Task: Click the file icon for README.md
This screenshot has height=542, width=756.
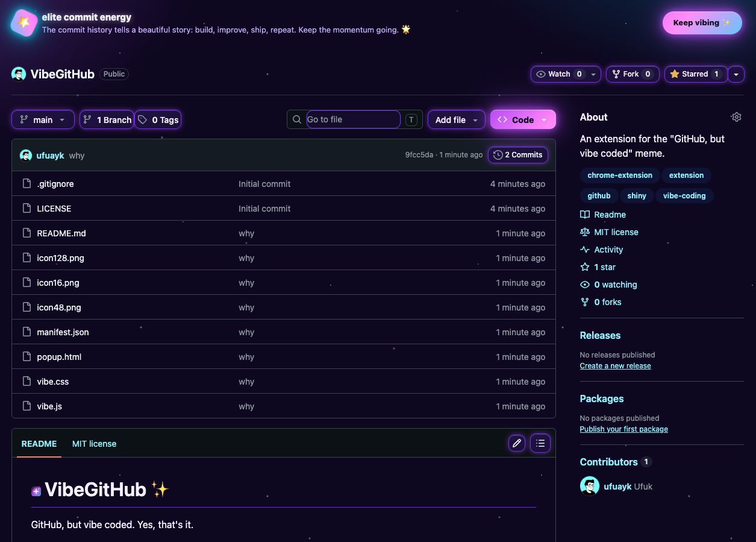Action: coord(27,233)
